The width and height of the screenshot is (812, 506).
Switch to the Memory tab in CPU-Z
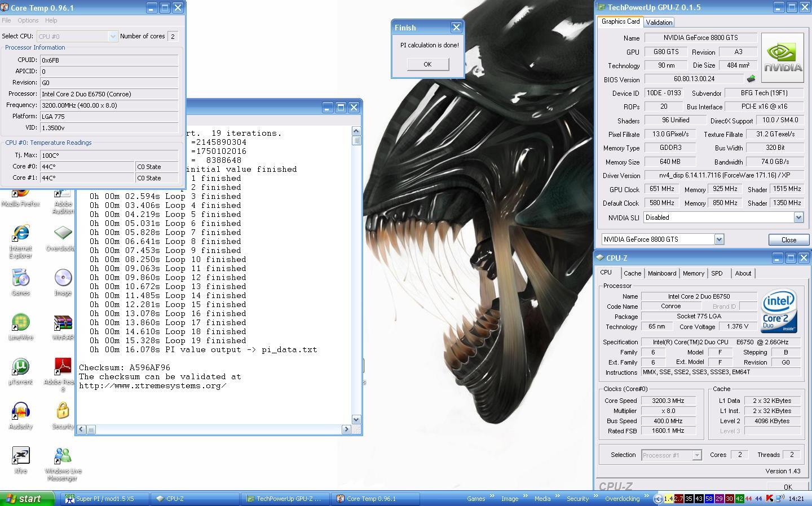(x=694, y=273)
